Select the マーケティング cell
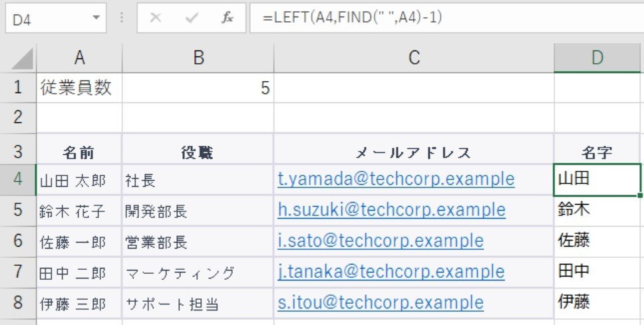Screen dimensions: 644x325 [x=198, y=272]
